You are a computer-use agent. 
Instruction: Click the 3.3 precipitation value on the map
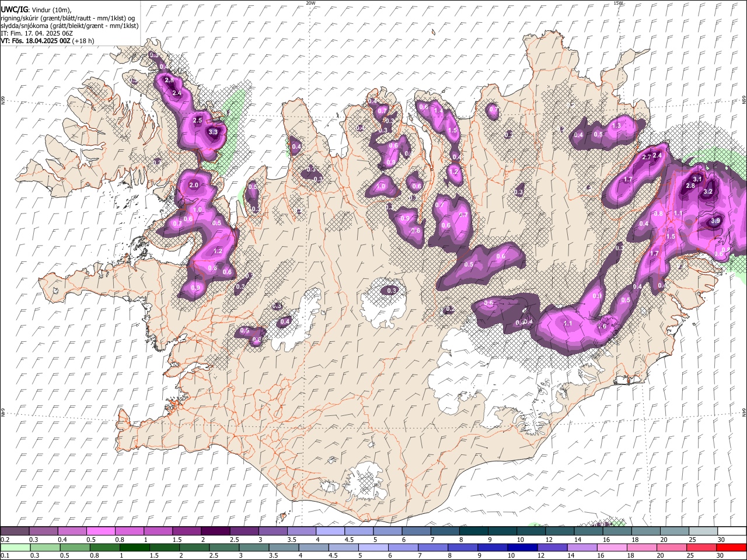(x=213, y=132)
